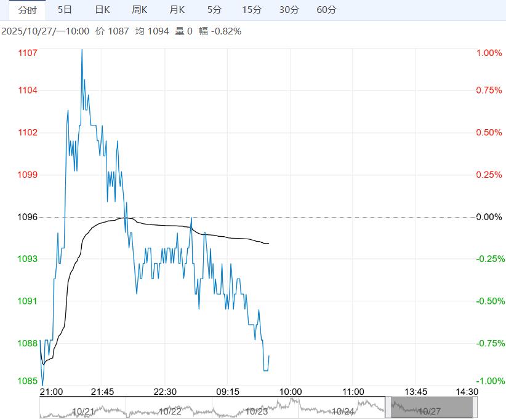Click the 10:00 label on the time axis
The width and height of the screenshot is (506, 420).
tap(290, 392)
